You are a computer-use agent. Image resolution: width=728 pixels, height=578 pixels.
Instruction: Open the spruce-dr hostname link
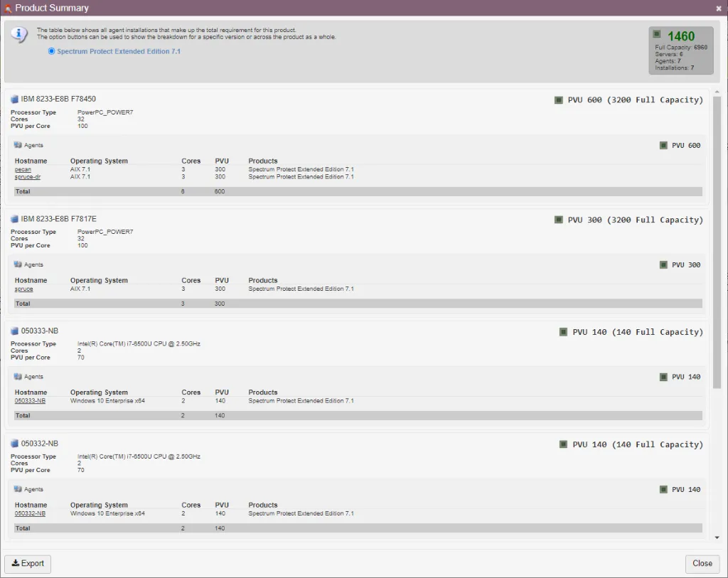point(28,177)
